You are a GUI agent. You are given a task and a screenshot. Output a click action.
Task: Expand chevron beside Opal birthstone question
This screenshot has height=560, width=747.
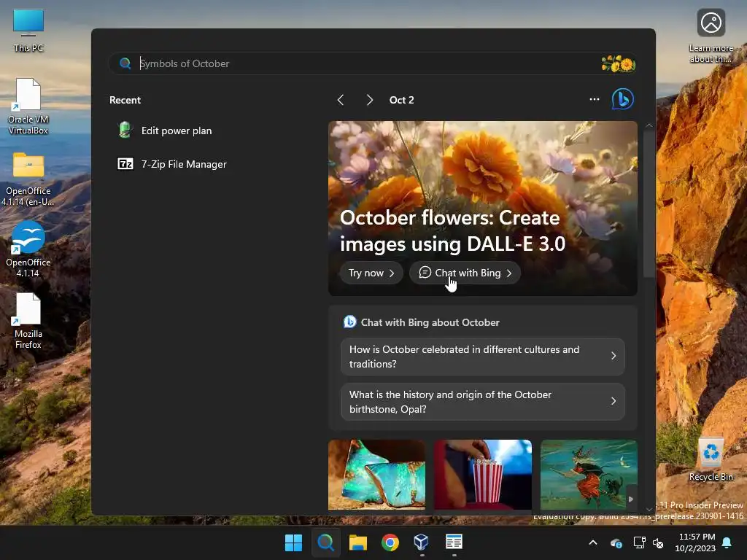(x=613, y=402)
